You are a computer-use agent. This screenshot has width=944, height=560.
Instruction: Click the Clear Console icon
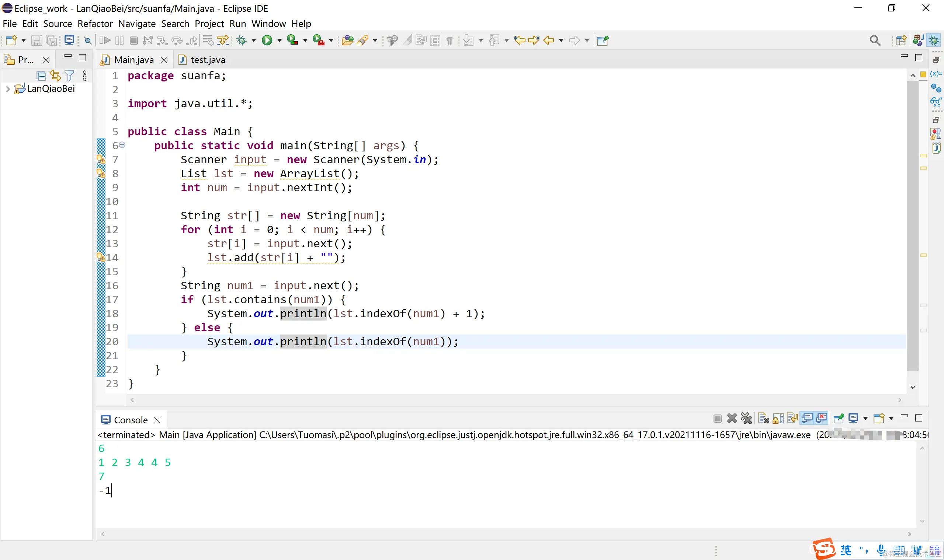pos(763,418)
